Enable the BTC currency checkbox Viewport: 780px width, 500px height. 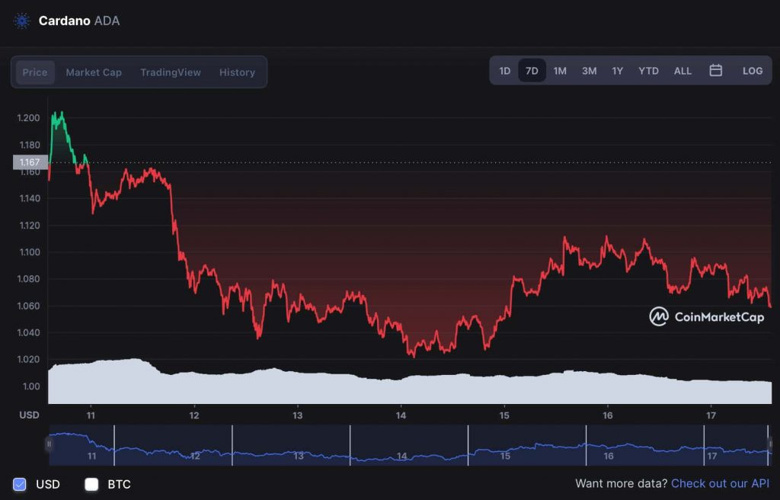click(x=92, y=484)
